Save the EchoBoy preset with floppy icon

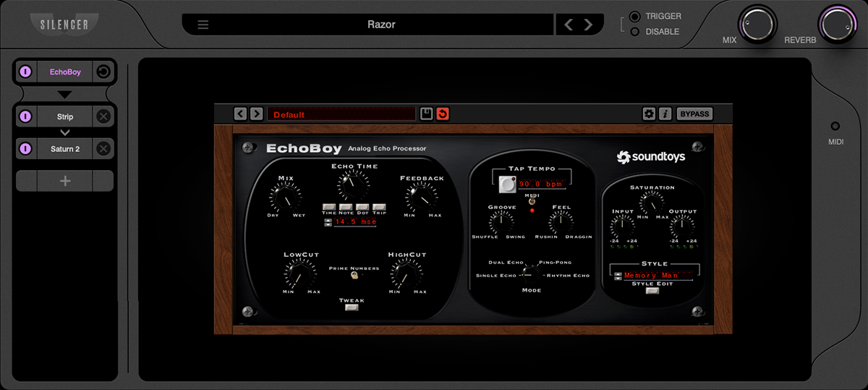tap(427, 114)
